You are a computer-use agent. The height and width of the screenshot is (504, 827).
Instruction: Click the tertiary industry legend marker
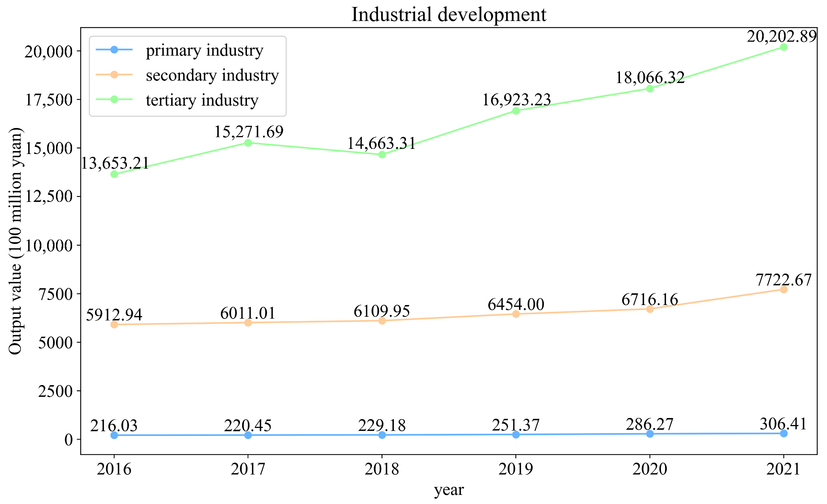click(x=114, y=99)
